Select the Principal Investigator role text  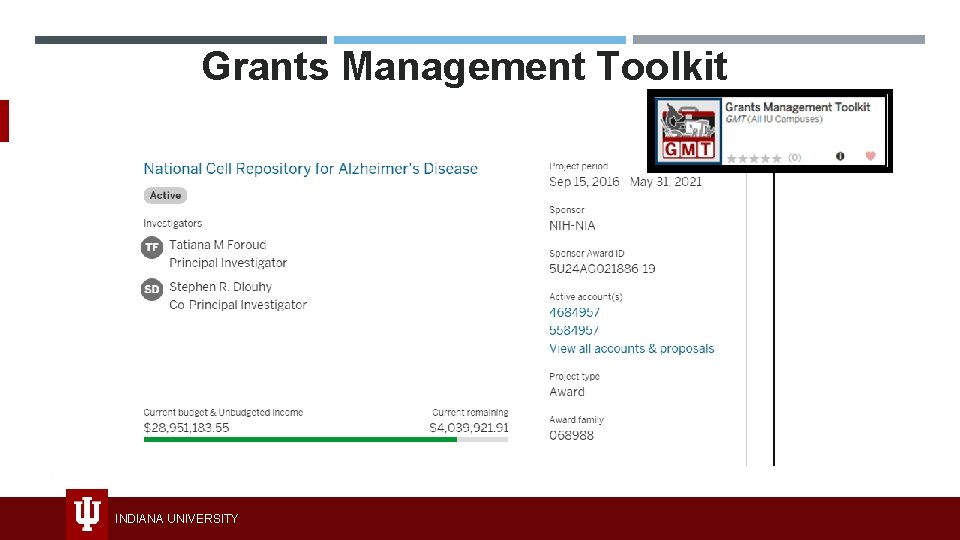[228, 263]
